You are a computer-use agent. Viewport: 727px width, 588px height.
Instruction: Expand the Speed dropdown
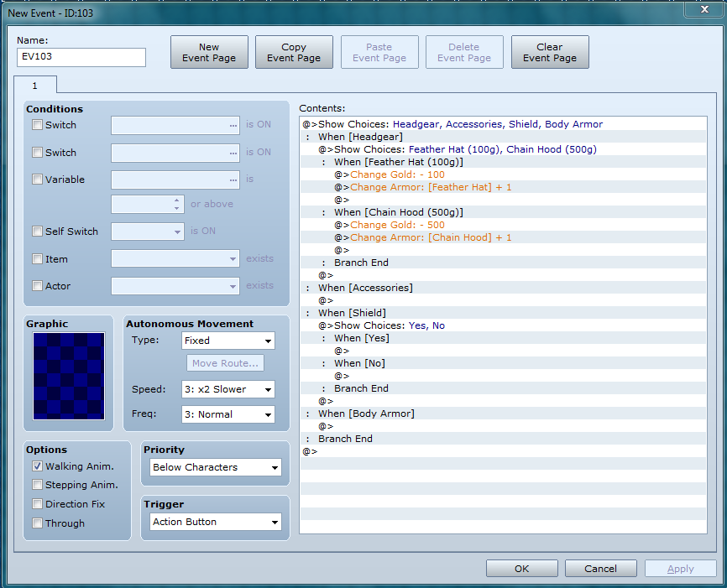[x=228, y=389]
